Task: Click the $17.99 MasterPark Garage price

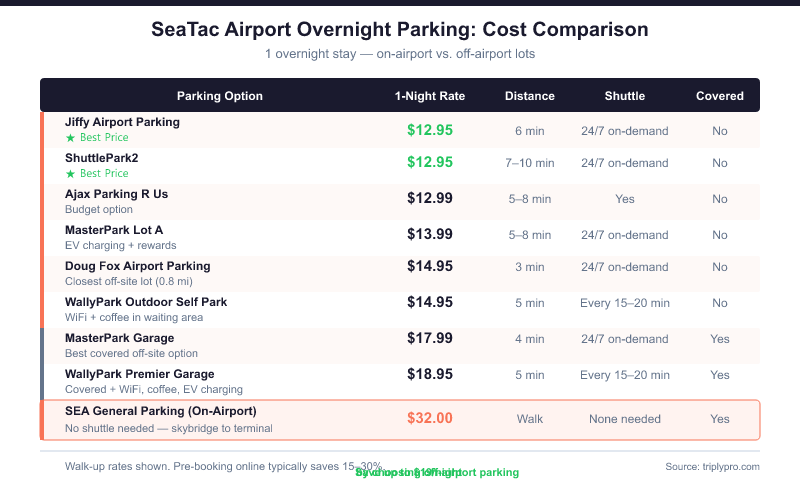Action: point(430,338)
